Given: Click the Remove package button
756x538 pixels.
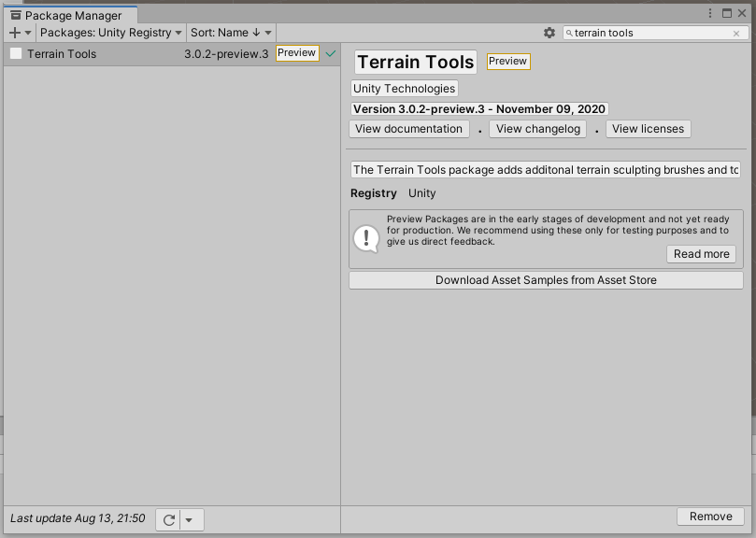Looking at the screenshot, I should [711, 517].
